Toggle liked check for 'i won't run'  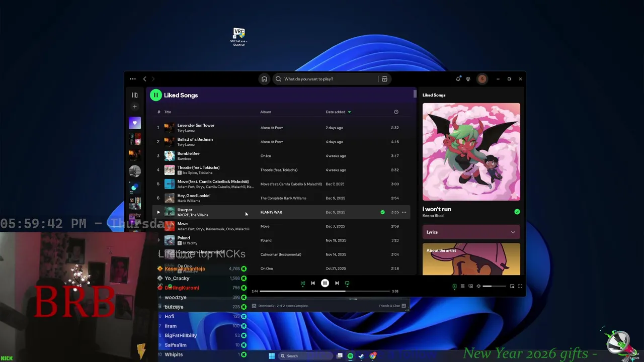tap(517, 212)
